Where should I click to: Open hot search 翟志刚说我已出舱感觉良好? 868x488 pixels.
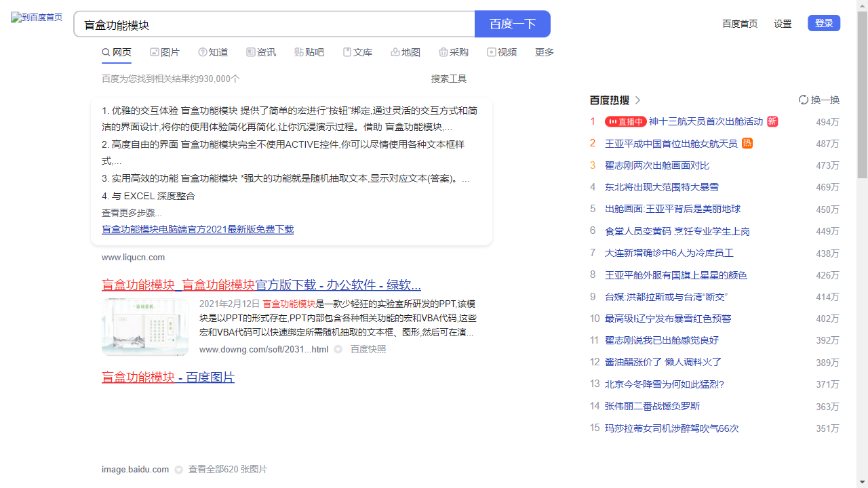tap(662, 340)
